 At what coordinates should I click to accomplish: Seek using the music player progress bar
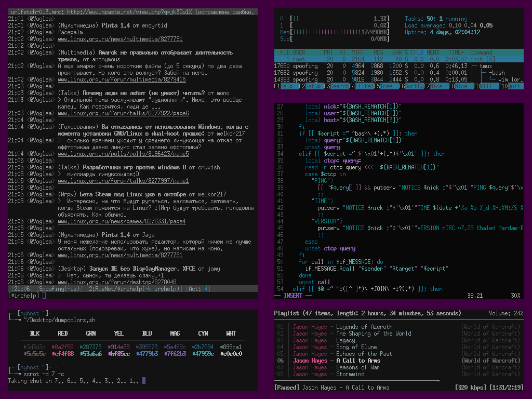pos(398,381)
